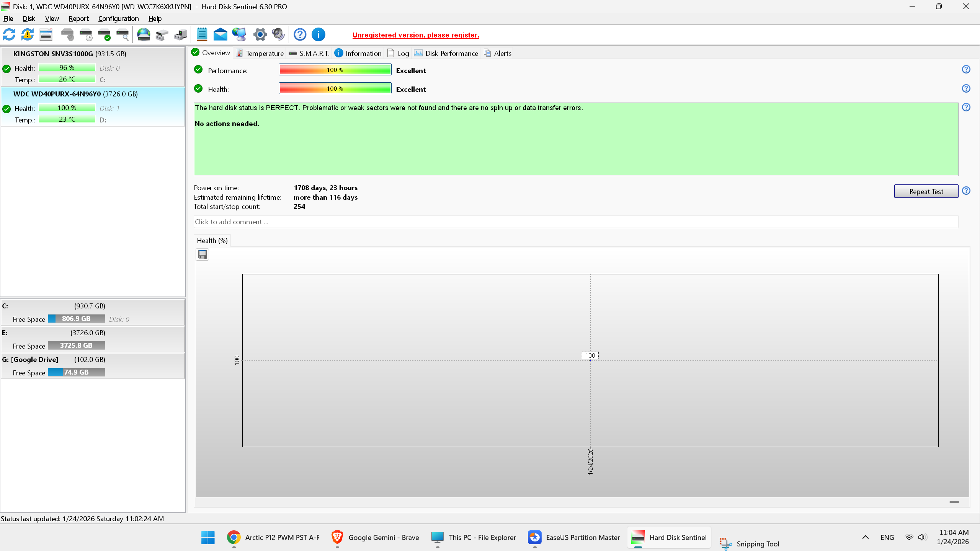Image resolution: width=980 pixels, height=551 pixels.
Task: Click the blue envelope e-mail icon
Action: [x=220, y=35]
